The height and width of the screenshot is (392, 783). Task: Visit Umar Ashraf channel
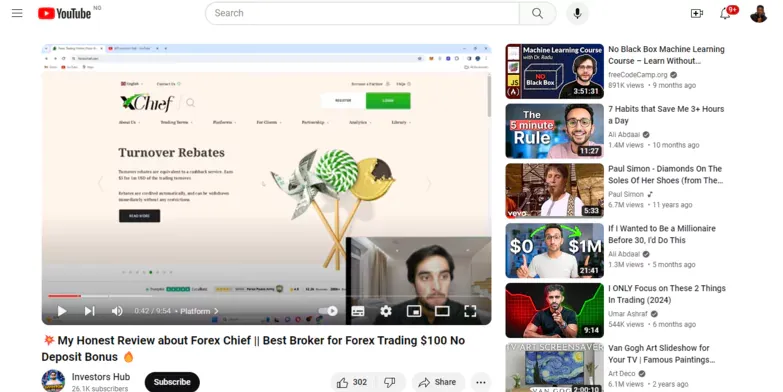click(628, 314)
